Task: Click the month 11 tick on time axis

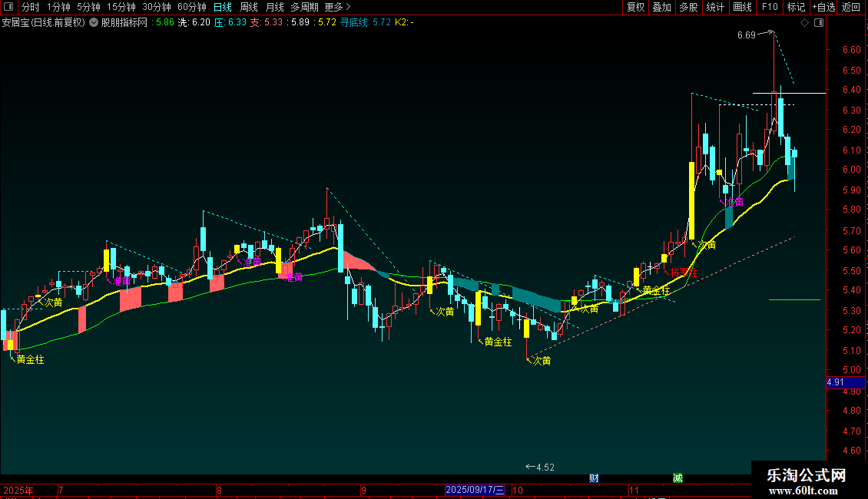Action: 634,490
